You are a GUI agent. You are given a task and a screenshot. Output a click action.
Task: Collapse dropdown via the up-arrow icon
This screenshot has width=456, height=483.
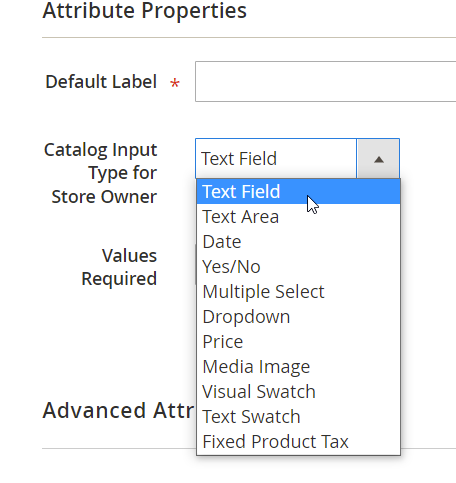[378, 159]
